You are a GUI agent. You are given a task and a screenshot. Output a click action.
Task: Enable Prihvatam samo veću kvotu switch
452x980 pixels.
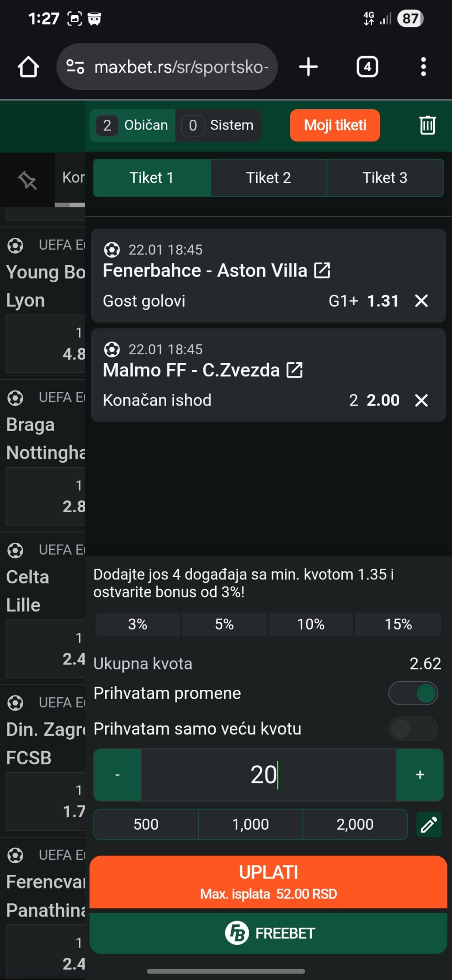(413, 729)
